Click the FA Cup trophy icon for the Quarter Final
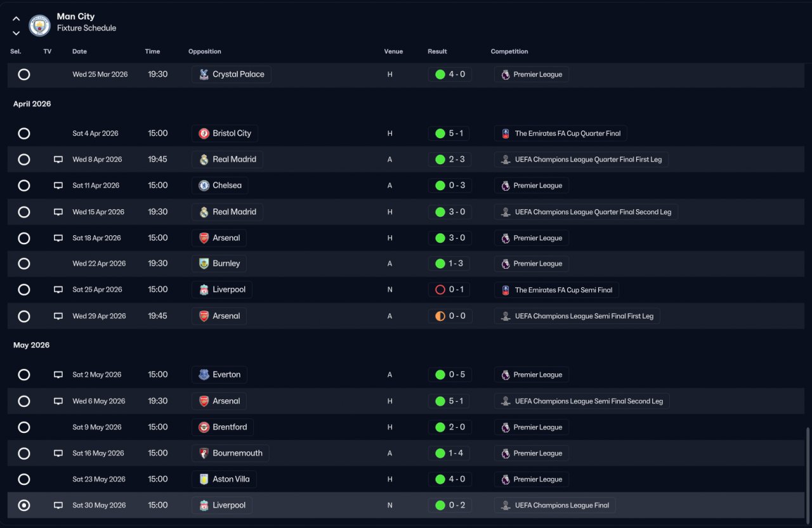Image resolution: width=812 pixels, height=528 pixels. coord(506,134)
